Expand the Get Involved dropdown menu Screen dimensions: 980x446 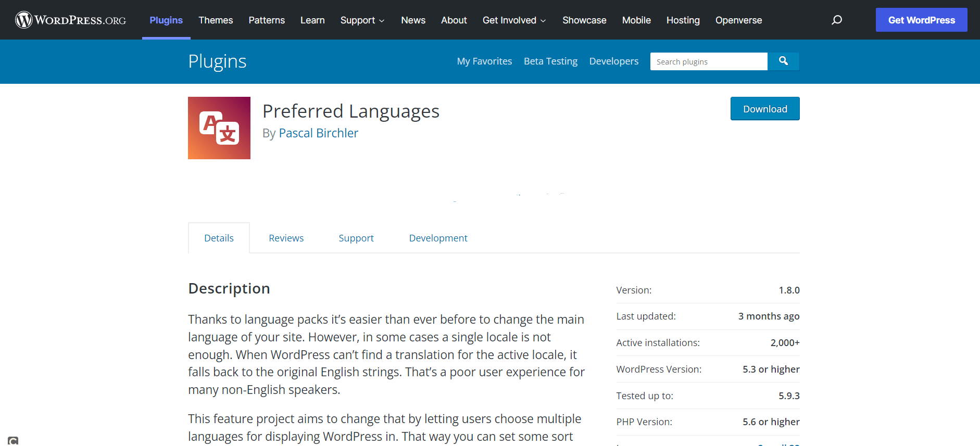click(x=514, y=20)
